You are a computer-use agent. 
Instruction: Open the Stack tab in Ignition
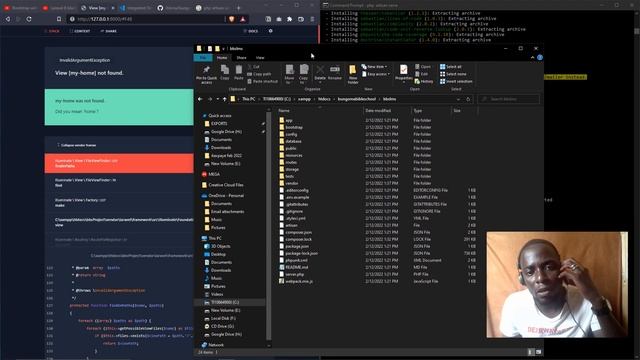coord(52,31)
